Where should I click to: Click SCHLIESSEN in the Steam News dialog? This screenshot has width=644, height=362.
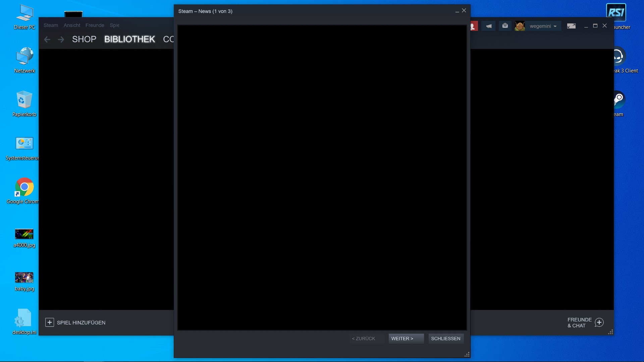(x=446, y=339)
